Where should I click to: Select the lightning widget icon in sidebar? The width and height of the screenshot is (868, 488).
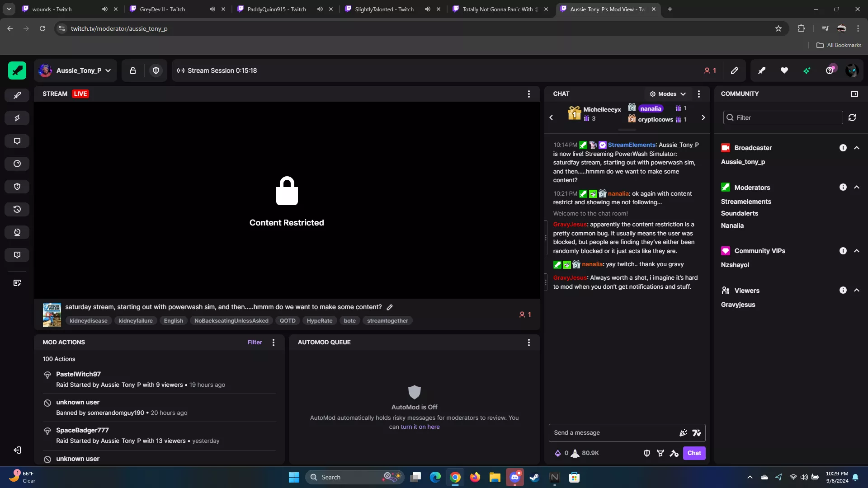(x=17, y=118)
